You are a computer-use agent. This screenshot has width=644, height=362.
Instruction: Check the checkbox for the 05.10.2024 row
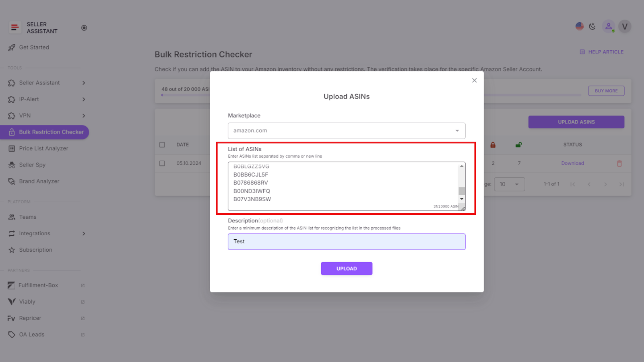point(162,163)
